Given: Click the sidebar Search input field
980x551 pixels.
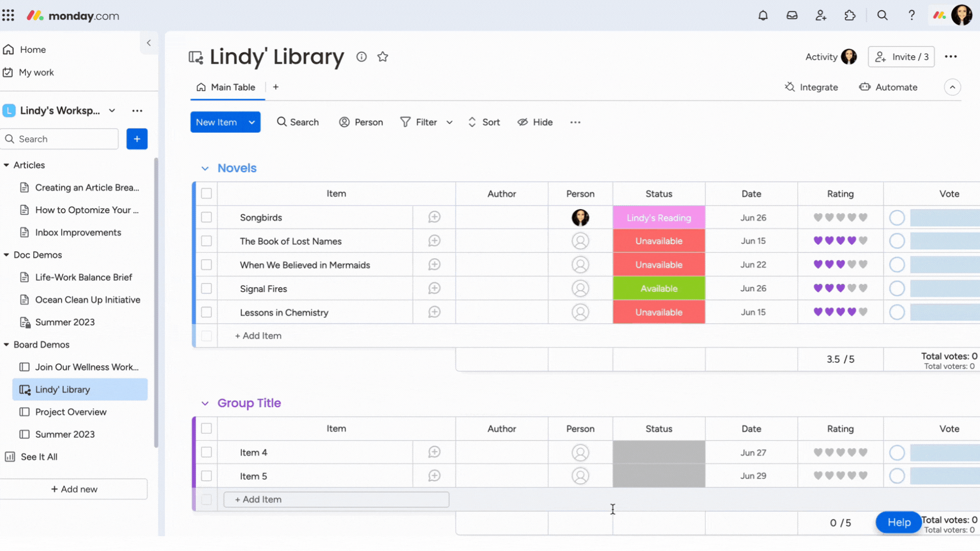Looking at the screenshot, I should [x=60, y=139].
